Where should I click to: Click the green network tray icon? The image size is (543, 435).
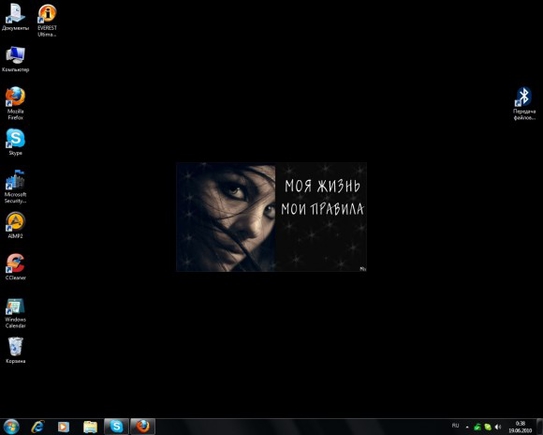477,427
